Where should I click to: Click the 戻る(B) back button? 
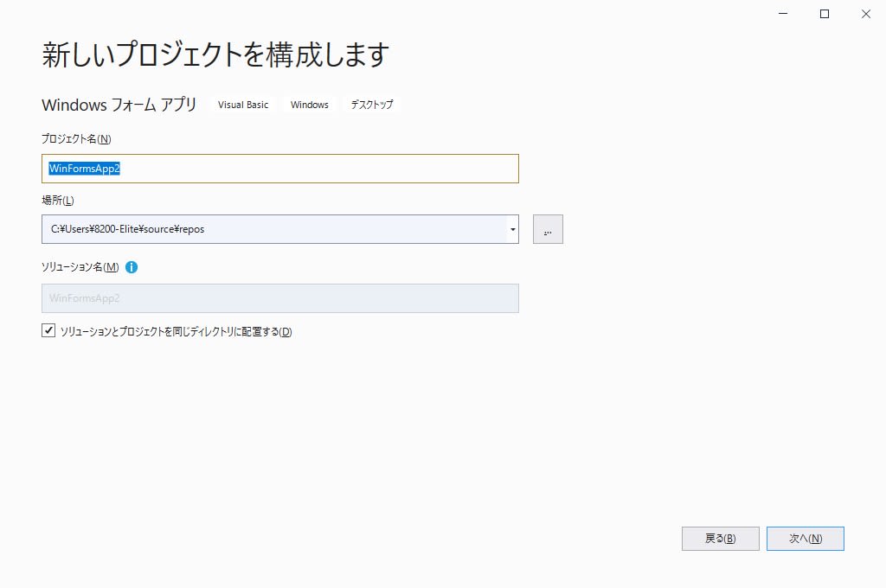721,539
